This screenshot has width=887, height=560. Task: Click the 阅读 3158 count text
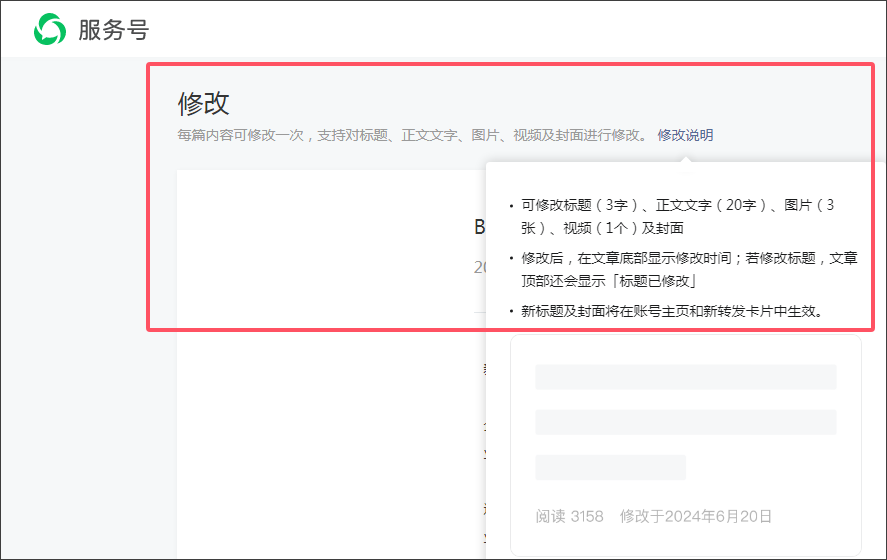point(569,516)
